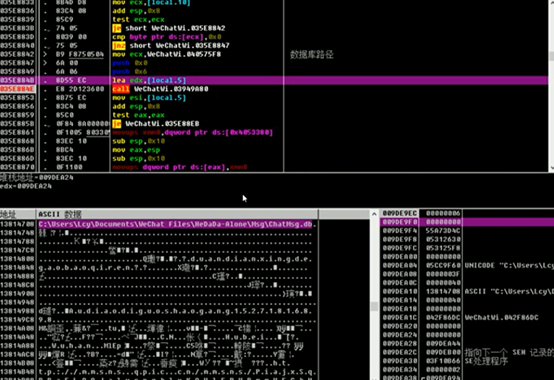Select the push 0x6 instruction

(130, 72)
